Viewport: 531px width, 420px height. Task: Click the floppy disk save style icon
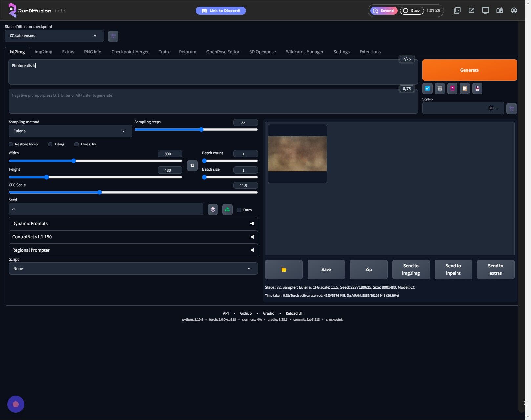pyautogui.click(x=477, y=88)
